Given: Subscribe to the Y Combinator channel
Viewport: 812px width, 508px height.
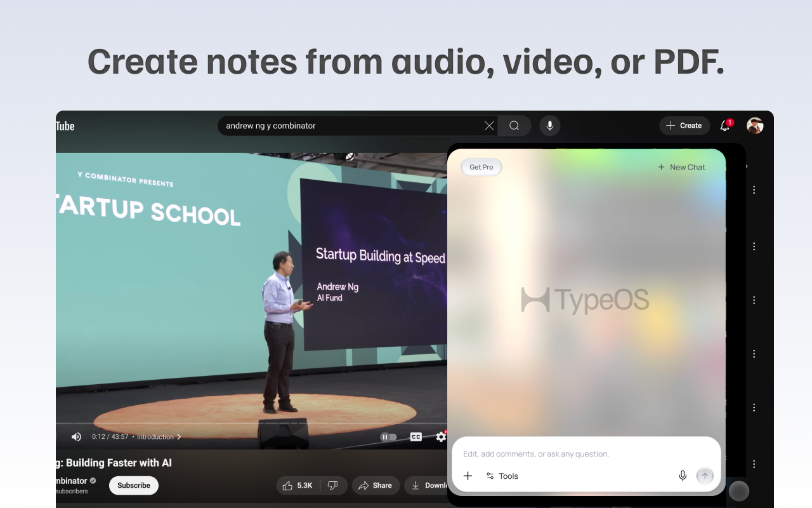Looking at the screenshot, I should 133,485.
